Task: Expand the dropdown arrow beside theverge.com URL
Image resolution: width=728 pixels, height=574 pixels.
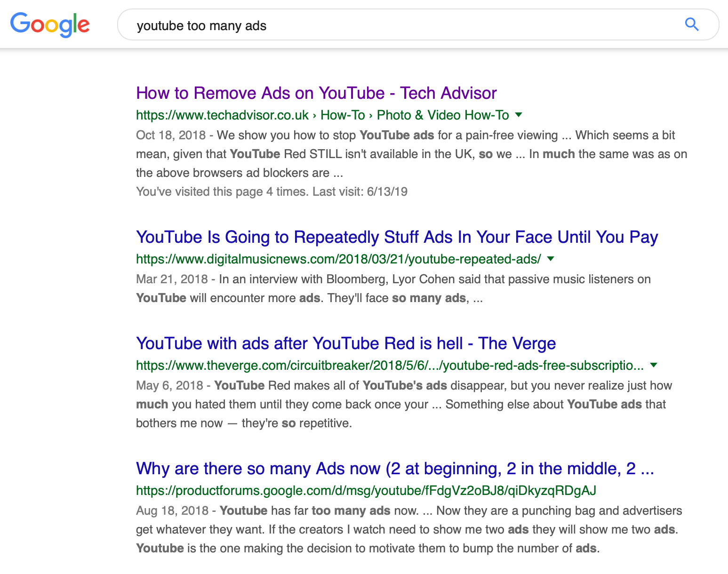Action: point(654,365)
